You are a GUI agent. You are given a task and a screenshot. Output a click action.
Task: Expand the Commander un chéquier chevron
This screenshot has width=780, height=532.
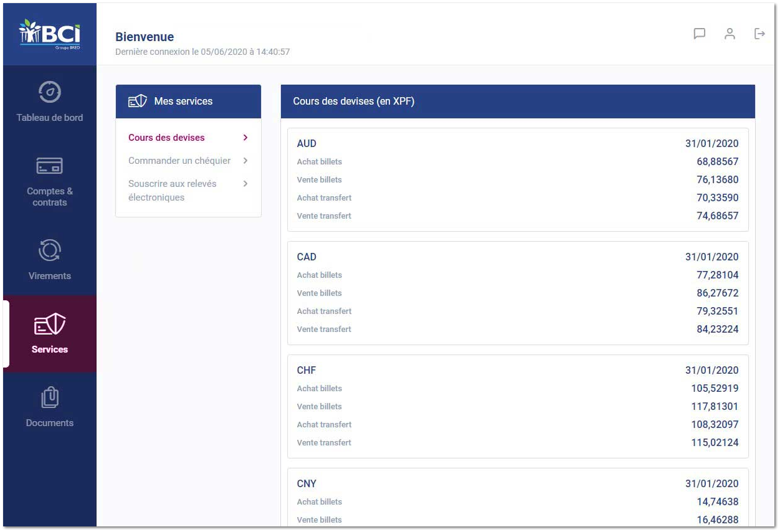245,161
